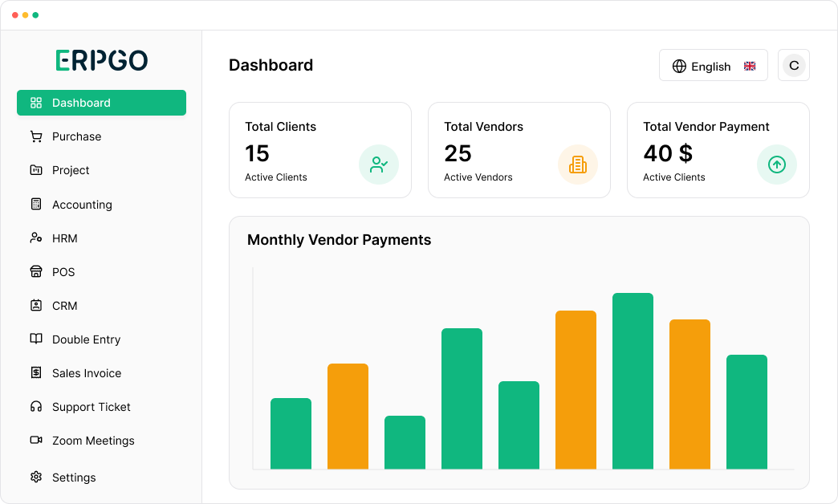
Task: Click the Purchase shopping cart icon
Action: point(36,136)
